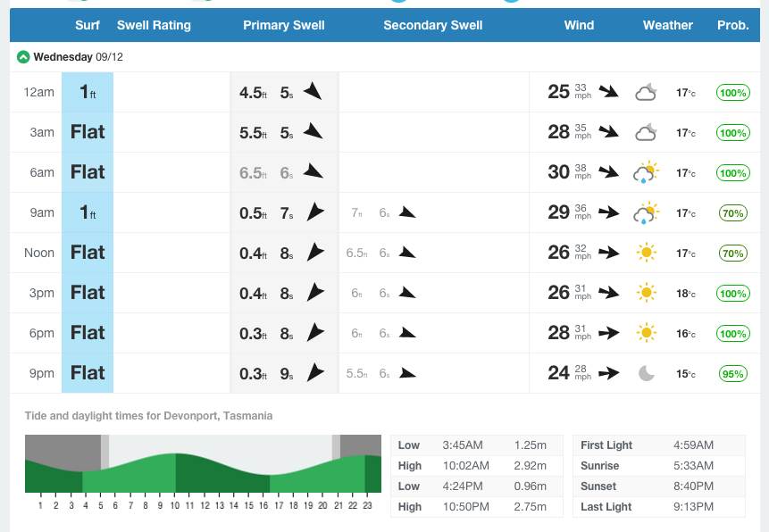Click the 6pm wind direction arrow
The height and width of the screenshot is (532, 769).
coord(608,333)
